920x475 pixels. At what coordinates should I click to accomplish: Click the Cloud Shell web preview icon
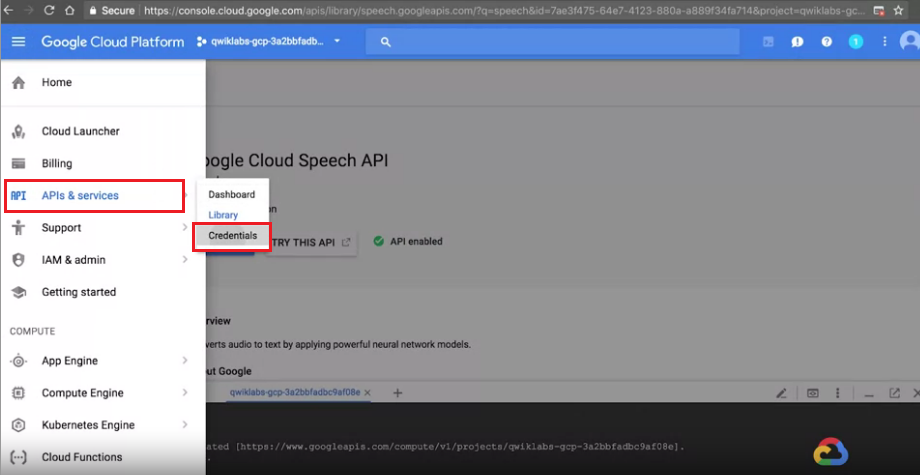[x=813, y=393]
